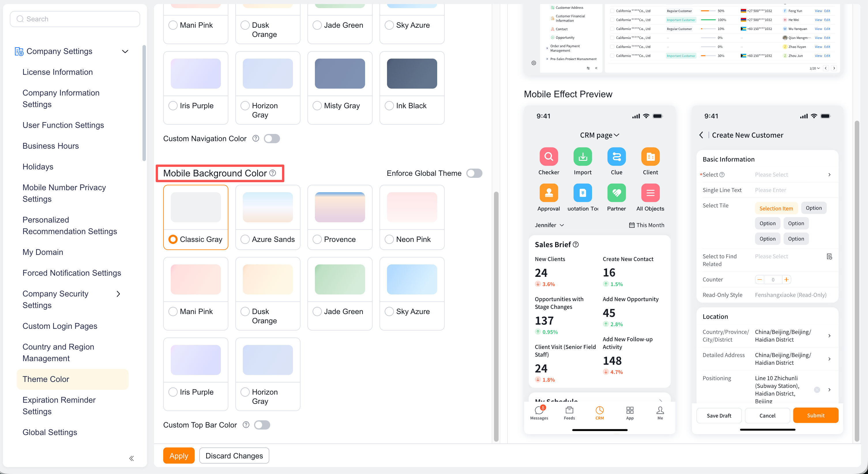Viewport: 868px width, 474px height.
Task: Pick the Misty Gray color swatch
Action: coord(340,74)
